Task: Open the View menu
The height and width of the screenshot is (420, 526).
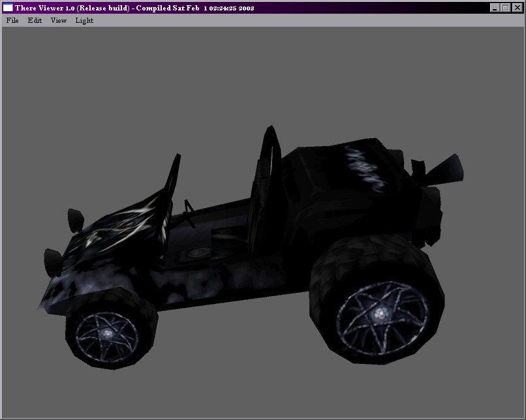Action: coord(59,20)
